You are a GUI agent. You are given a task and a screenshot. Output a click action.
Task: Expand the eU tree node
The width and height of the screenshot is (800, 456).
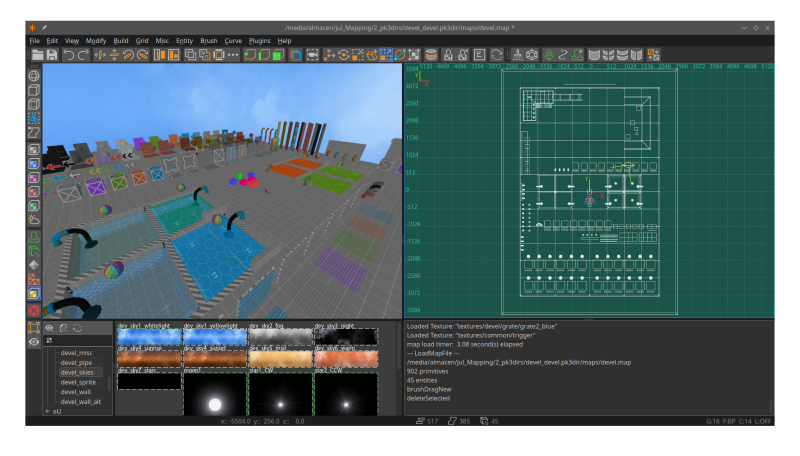(47, 411)
